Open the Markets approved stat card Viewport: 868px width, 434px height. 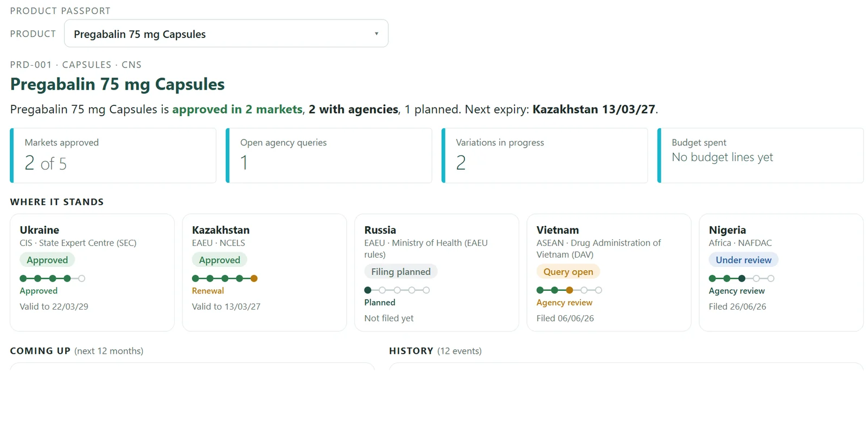[113, 156]
